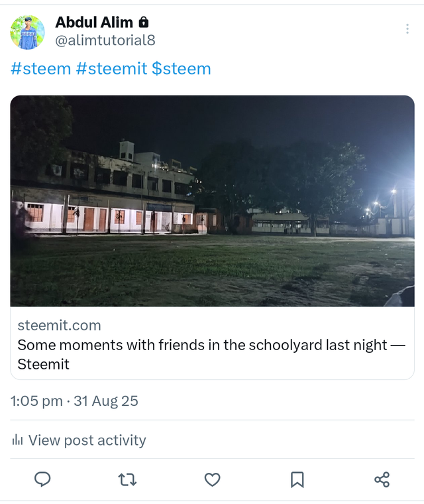This screenshot has height=504, width=424.
Task: Open the @alimtutorial8 handle
Action: pyautogui.click(x=105, y=40)
